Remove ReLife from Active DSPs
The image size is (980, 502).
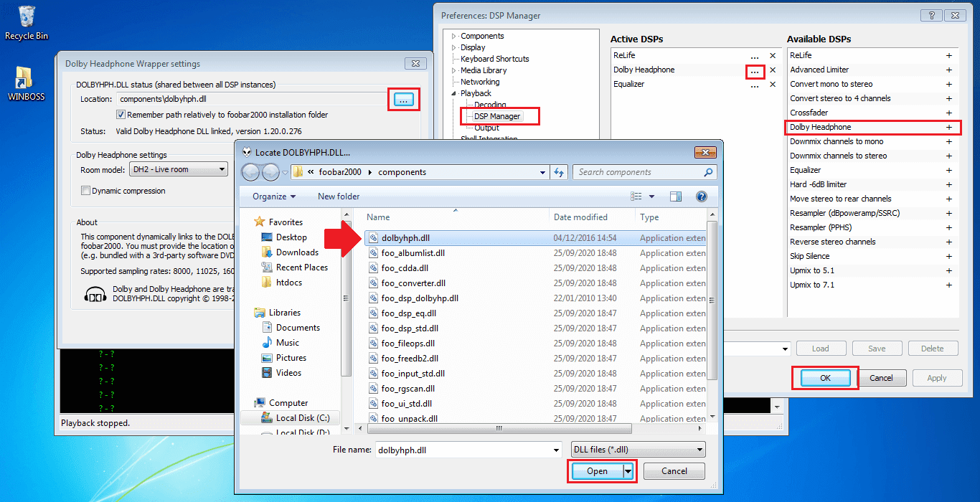click(773, 55)
